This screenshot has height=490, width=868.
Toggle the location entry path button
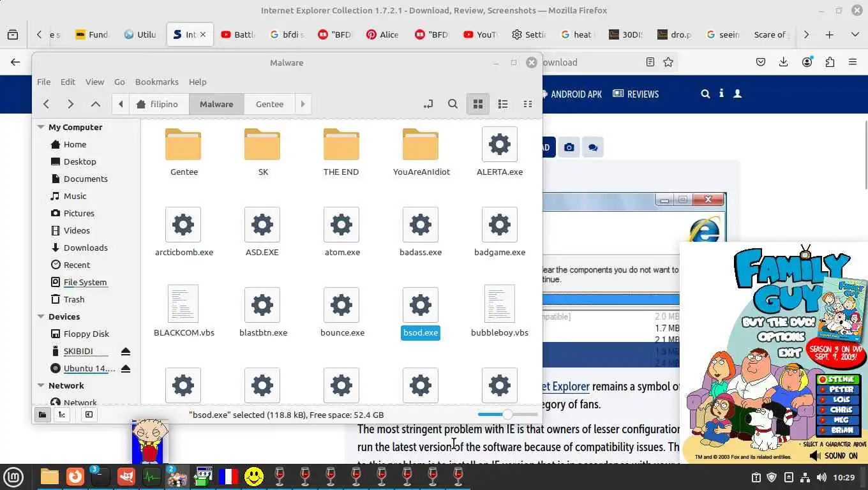tap(428, 104)
